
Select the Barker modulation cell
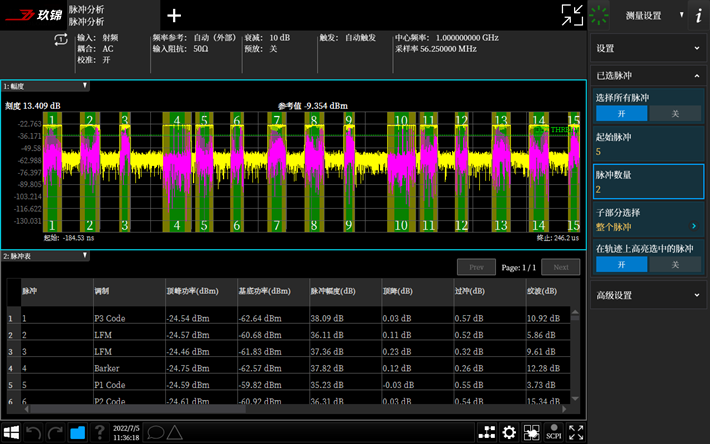(129, 368)
